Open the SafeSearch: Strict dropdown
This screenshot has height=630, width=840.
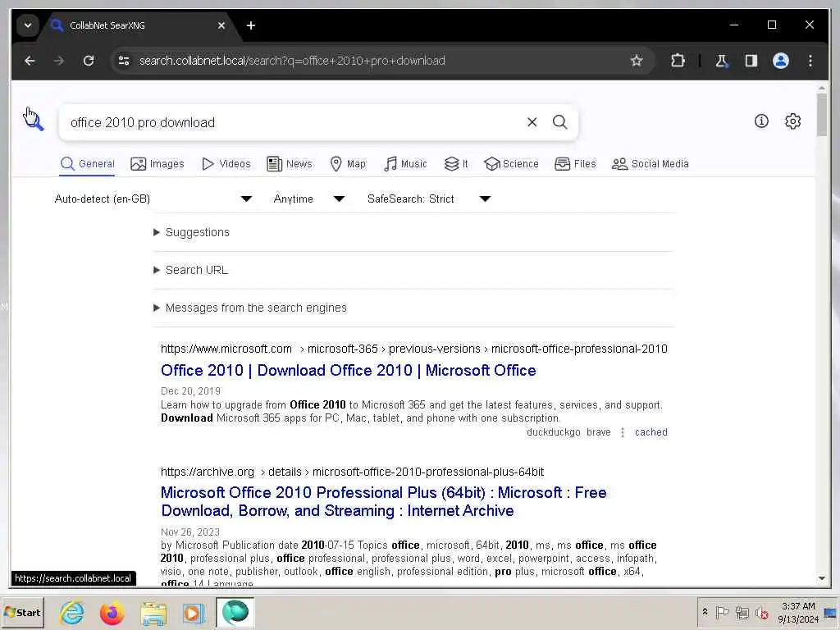click(429, 199)
